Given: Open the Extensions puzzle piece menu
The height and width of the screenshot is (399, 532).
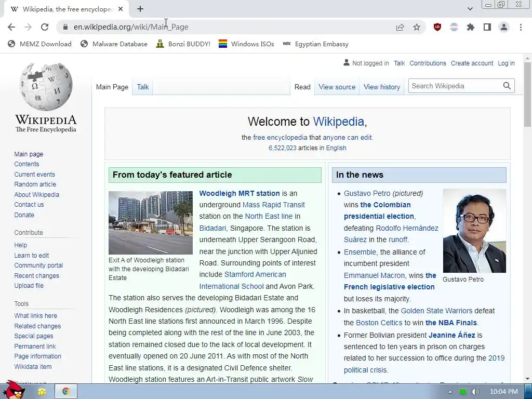Looking at the screenshot, I should click(471, 27).
